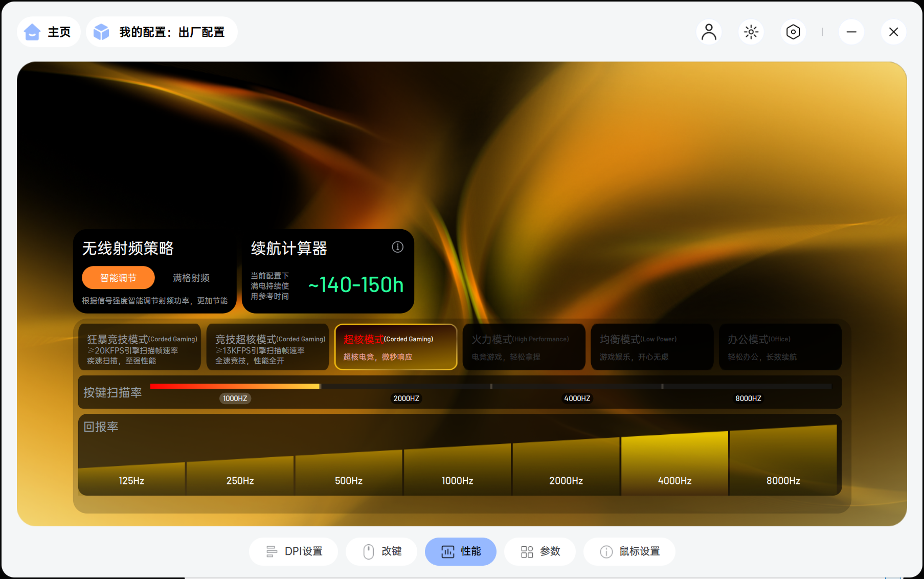Open the hexagon settings icon
Screen dimensions: 924x579
793,32
